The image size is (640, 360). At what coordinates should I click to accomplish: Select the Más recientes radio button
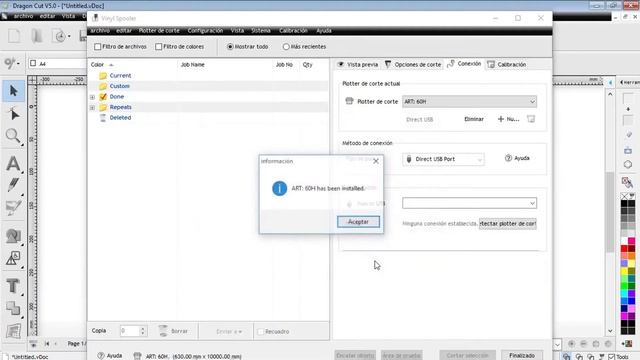pyautogui.click(x=286, y=47)
